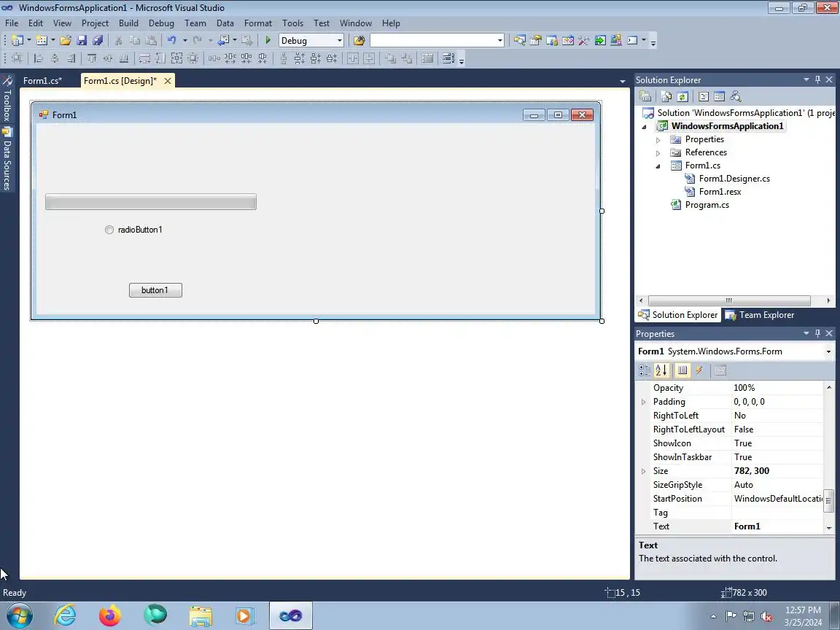Open the Debug configuration dropdown
This screenshot has height=630, width=840.
tap(339, 41)
